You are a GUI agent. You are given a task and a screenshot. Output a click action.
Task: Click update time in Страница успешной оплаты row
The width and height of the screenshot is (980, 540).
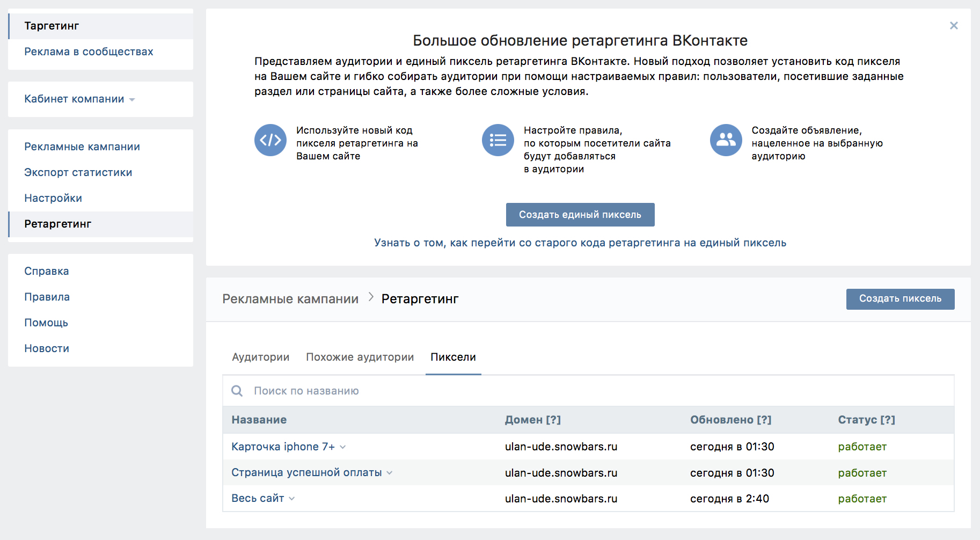click(732, 473)
